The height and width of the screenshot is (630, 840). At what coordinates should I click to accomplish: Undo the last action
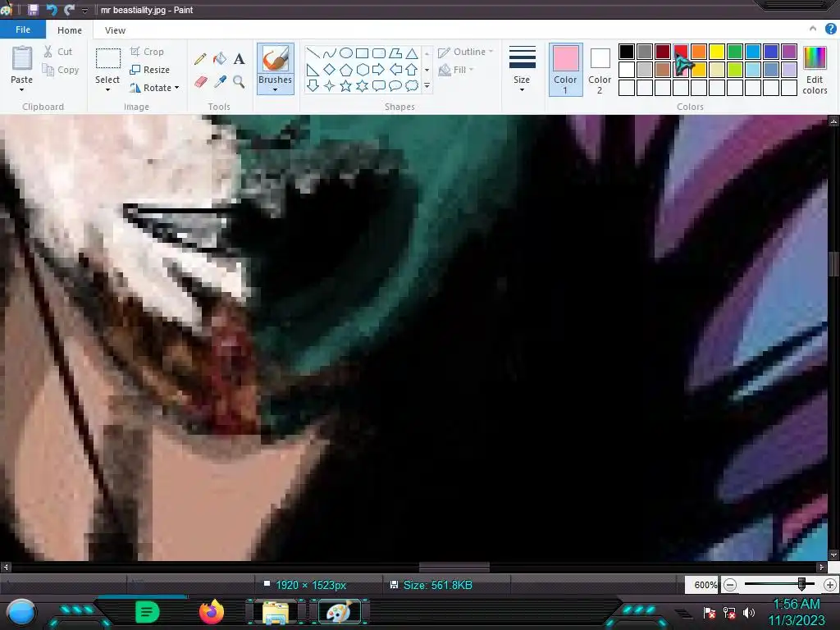click(x=52, y=10)
